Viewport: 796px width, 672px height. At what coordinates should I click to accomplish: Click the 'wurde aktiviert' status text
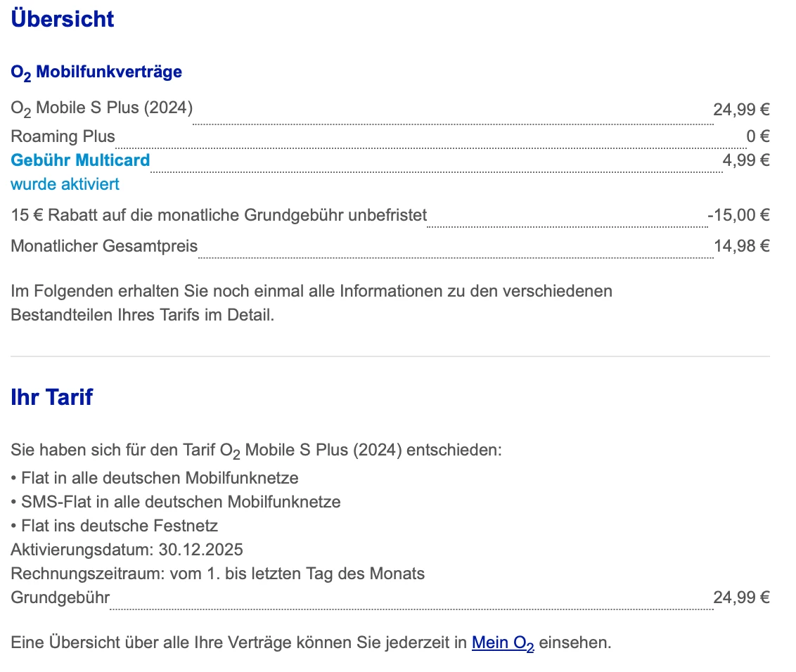[65, 184]
